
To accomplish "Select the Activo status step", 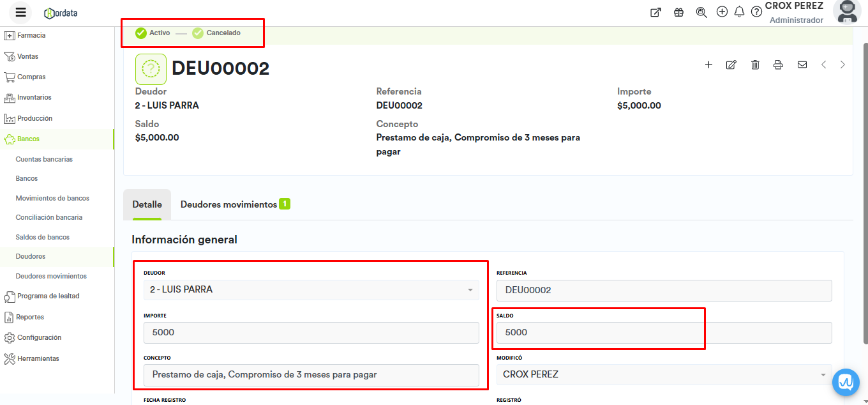I will pos(153,33).
